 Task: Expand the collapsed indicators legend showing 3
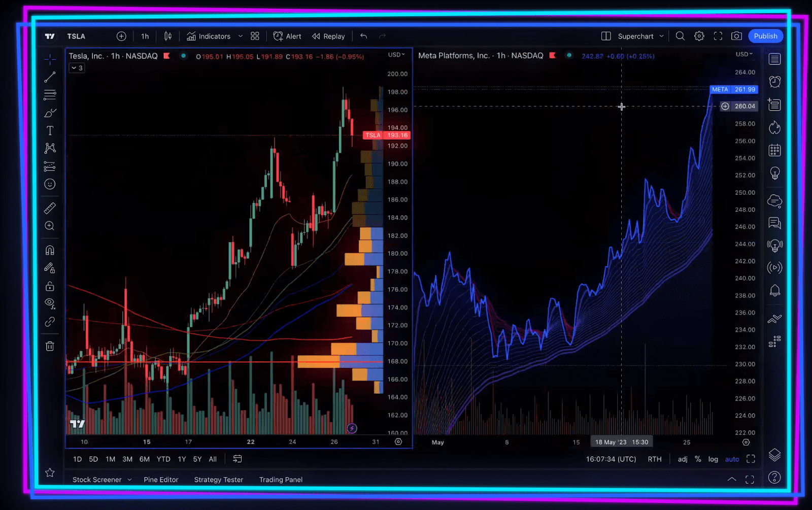pos(77,68)
